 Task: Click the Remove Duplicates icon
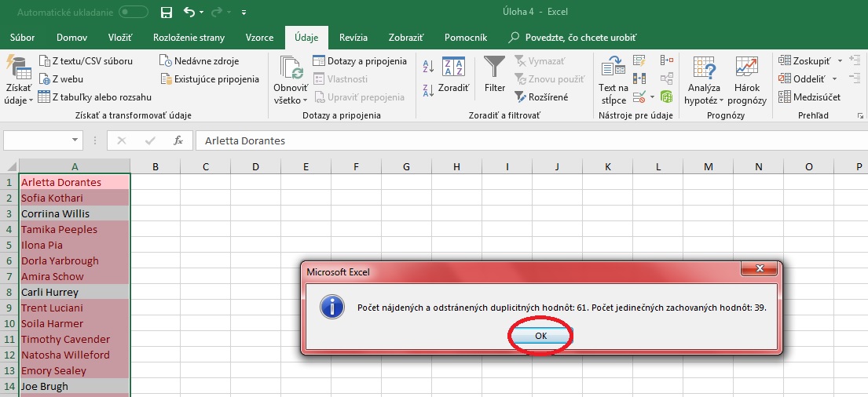pos(639,78)
